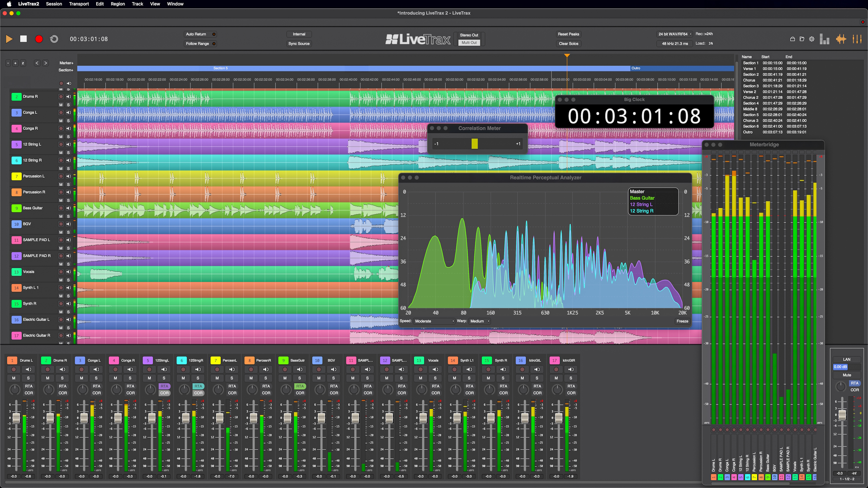868x488 pixels.
Task: Open the settings gear in the toolbar
Action: 812,39
